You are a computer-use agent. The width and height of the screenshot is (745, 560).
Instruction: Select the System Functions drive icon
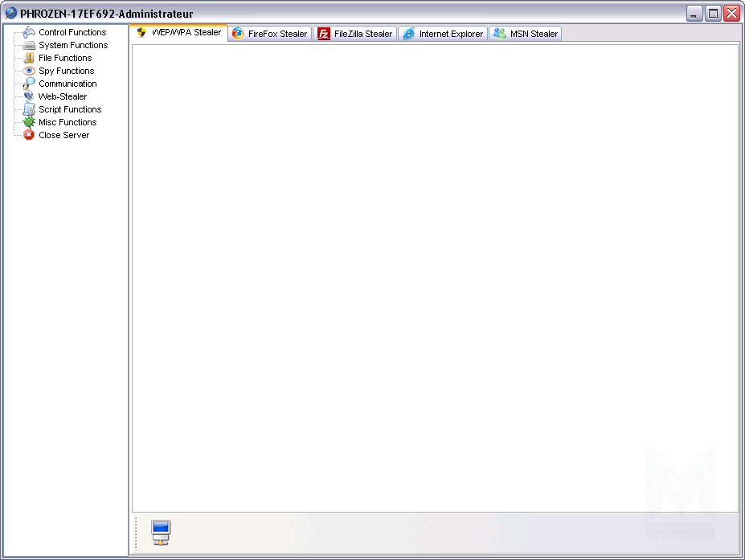(29, 45)
